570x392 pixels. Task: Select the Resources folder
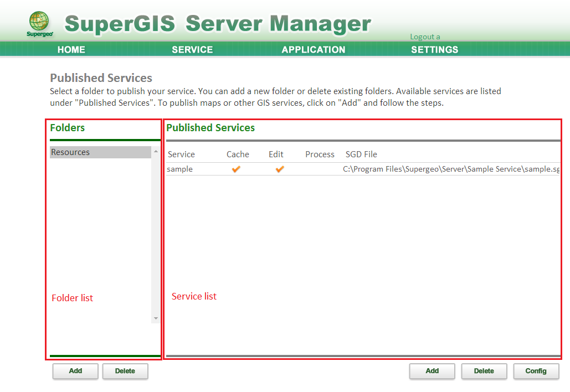point(100,152)
